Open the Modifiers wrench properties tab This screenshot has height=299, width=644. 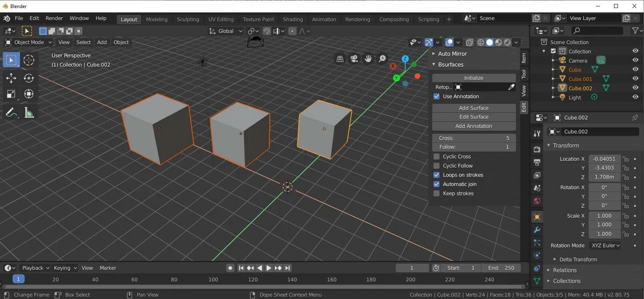pyautogui.click(x=537, y=230)
